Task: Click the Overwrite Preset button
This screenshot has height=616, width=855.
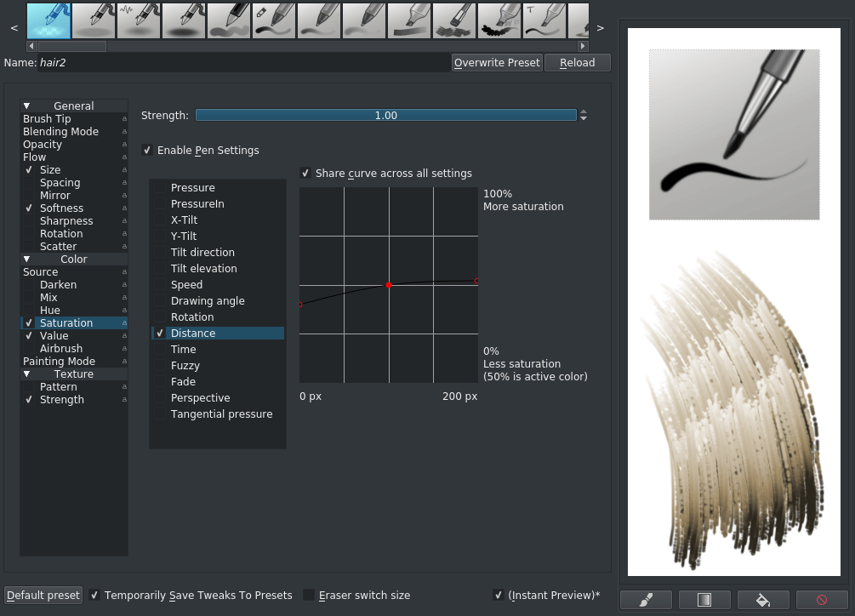Action: tap(497, 62)
